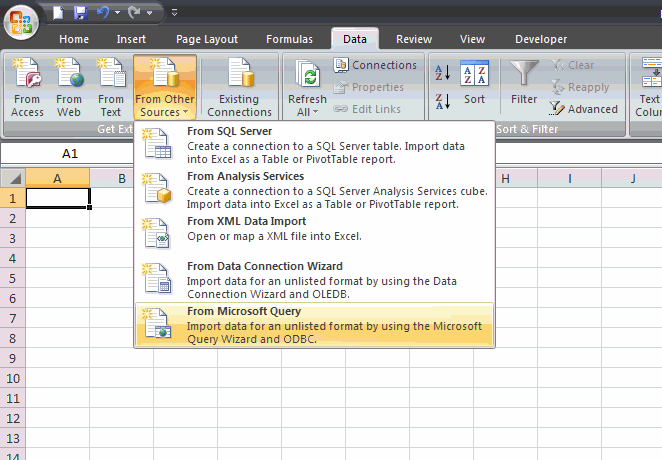This screenshot has width=662, height=460.
Task: Choose From Data Connection Wizard option
Action: (315, 280)
